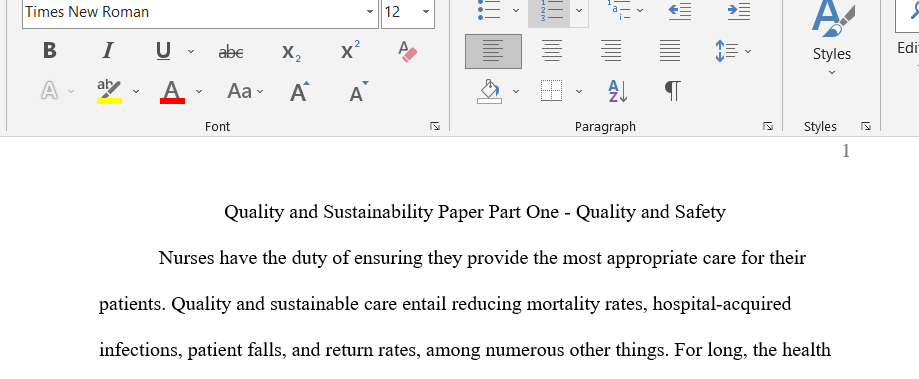
Task: Click the Decrease Indent icon
Action: click(x=680, y=11)
